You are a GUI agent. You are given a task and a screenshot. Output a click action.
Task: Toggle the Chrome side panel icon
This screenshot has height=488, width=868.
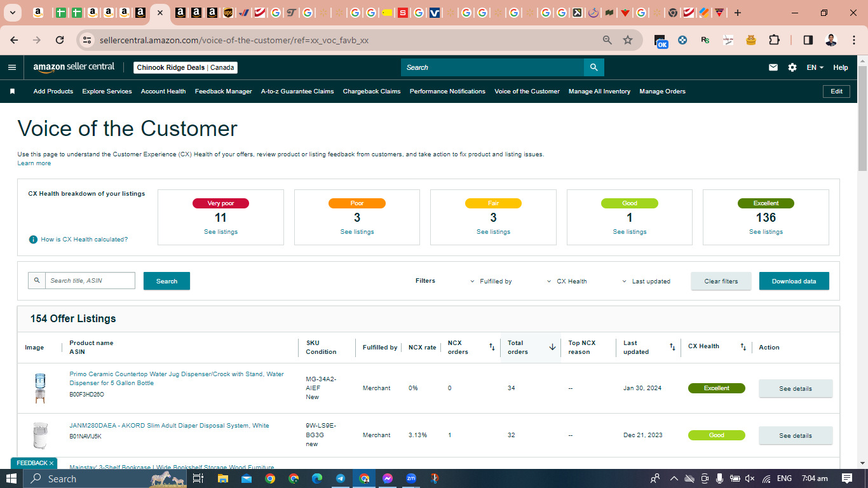pos(808,40)
